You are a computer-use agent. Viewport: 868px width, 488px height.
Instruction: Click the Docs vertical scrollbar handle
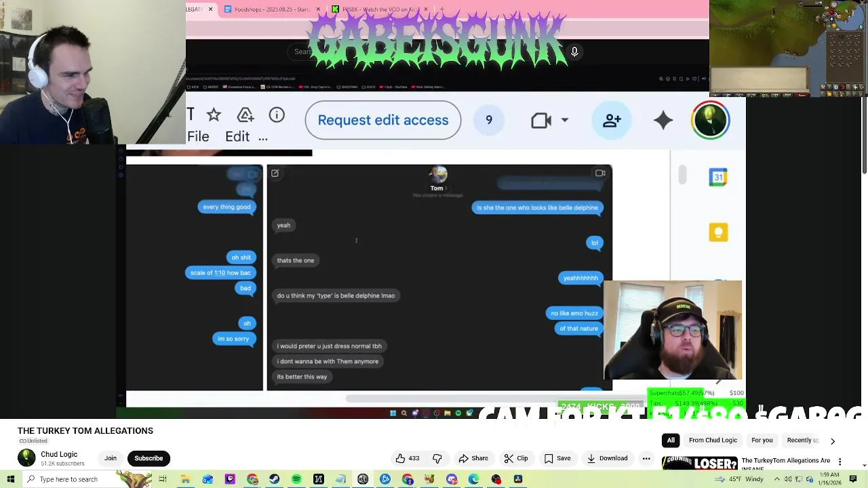[682, 174]
